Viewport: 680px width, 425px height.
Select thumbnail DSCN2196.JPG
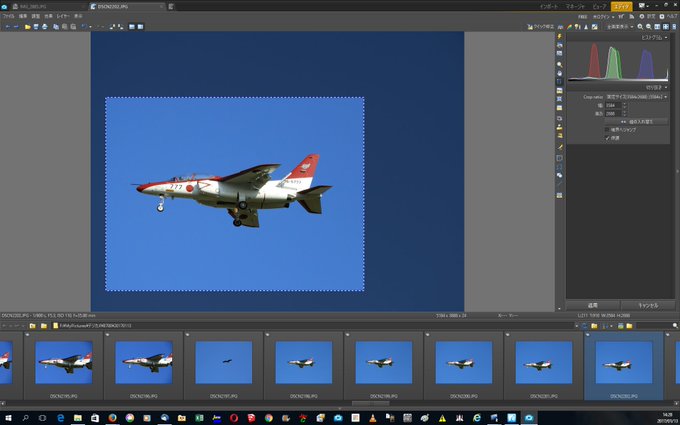pyautogui.click(x=144, y=366)
